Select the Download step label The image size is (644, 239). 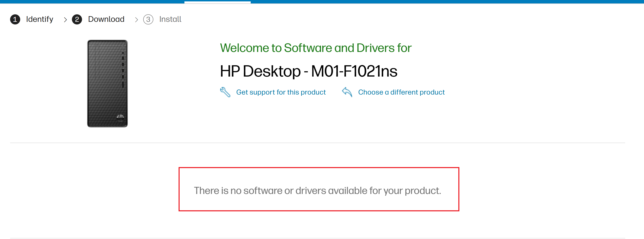tap(106, 19)
